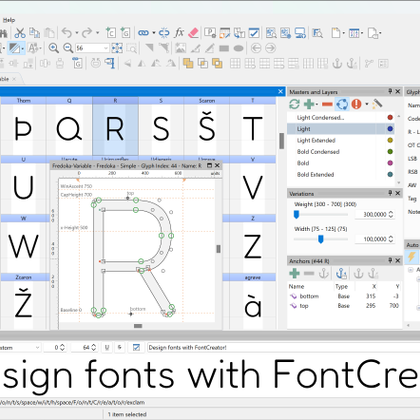Click the Weight value stepper arrows
This screenshot has width=420, height=420.
(391, 214)
